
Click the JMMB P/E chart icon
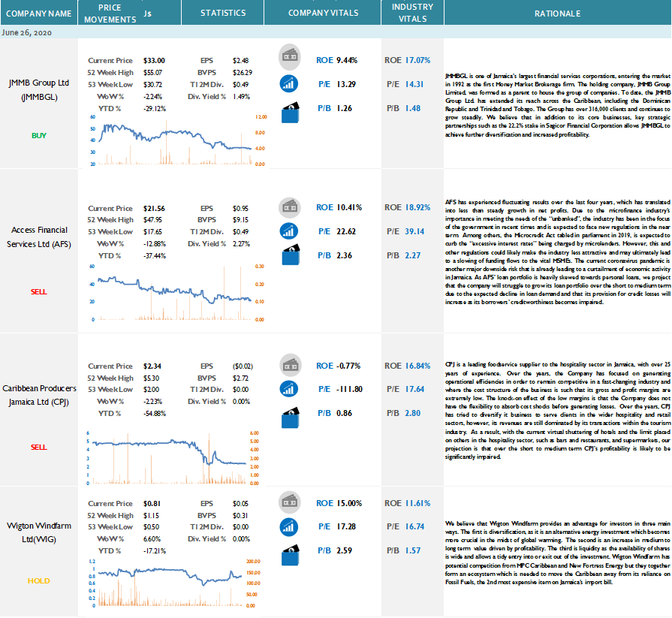(289, 83)
